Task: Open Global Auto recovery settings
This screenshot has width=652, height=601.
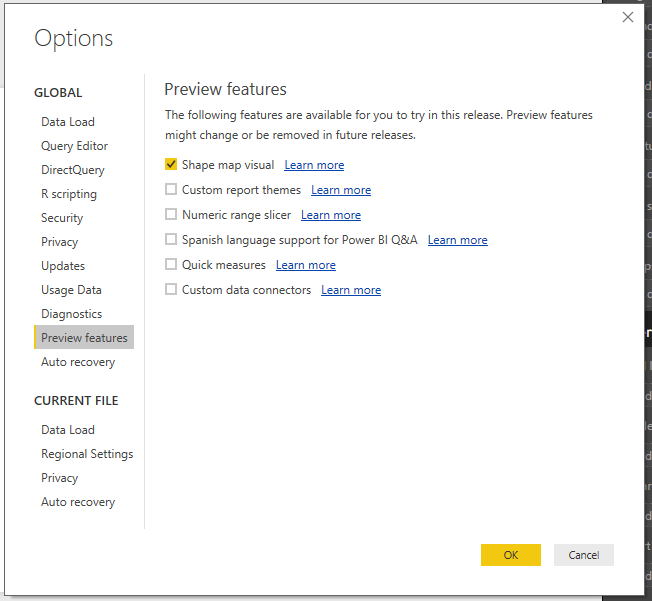Action: pyautogui.click(x=78, y=362)
